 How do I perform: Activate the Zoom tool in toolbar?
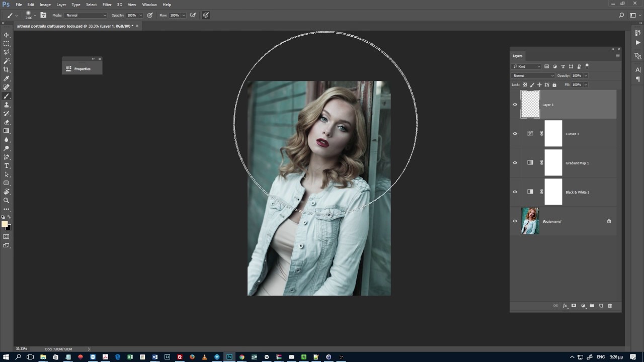click(x=7, y=200)
